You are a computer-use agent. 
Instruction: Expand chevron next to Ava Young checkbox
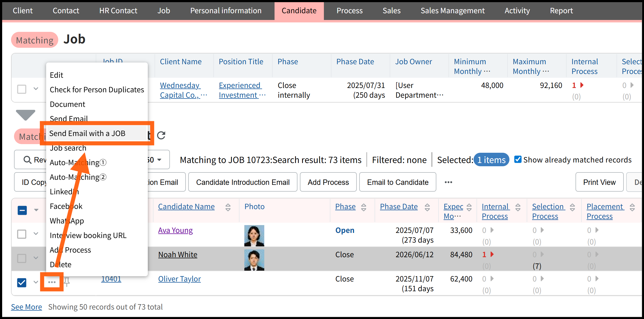coord(36,233)
